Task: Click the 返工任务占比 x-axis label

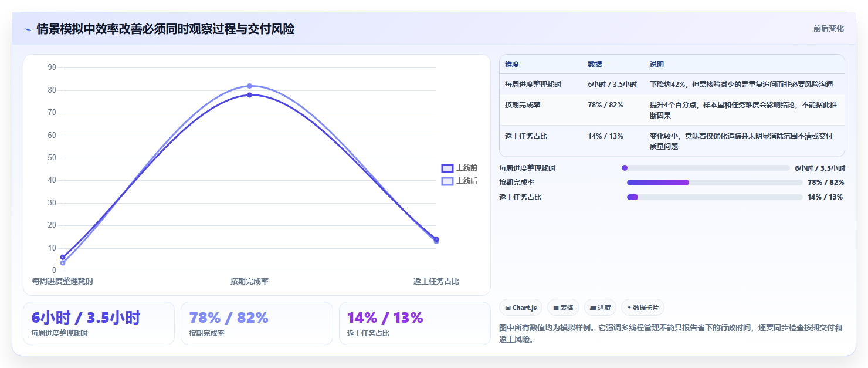Action: click(x=436, y=282)
